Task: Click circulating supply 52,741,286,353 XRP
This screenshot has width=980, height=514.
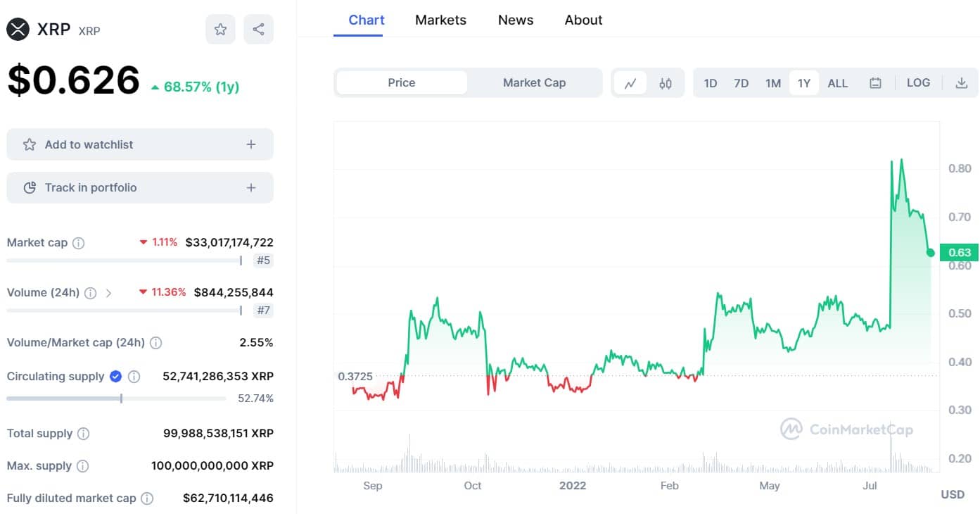Action: [x=218, y=377]
